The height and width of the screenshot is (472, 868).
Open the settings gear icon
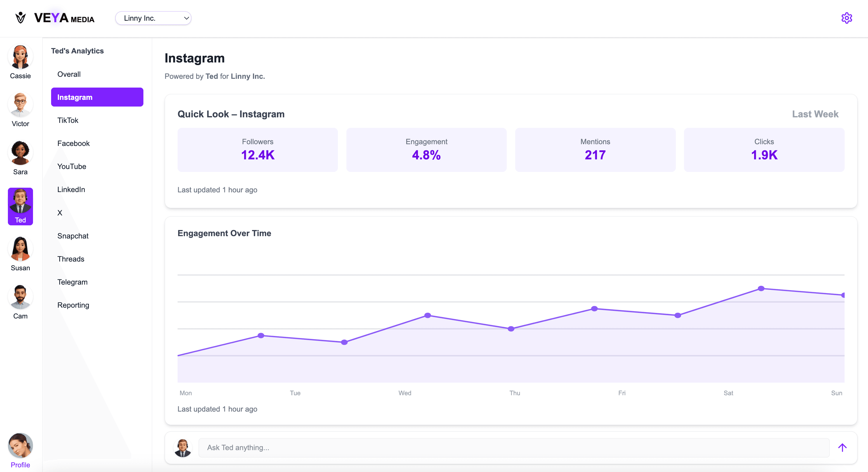pos(846,18)
